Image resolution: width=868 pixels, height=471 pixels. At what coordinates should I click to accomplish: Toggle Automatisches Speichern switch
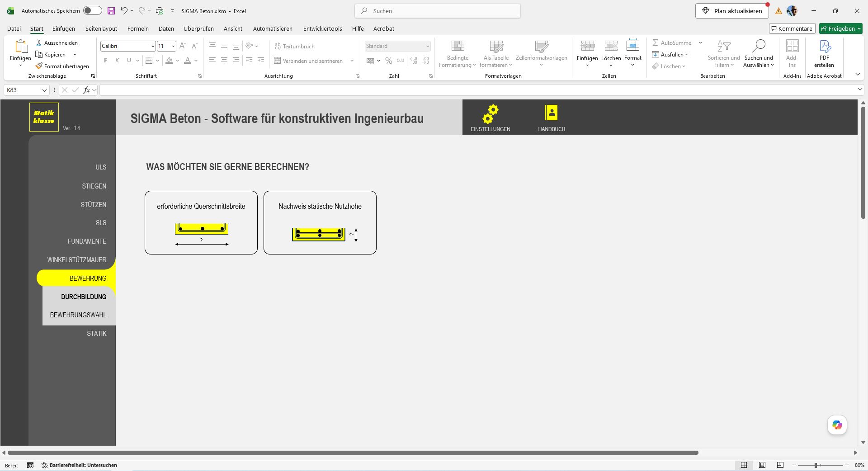[93, 11]
